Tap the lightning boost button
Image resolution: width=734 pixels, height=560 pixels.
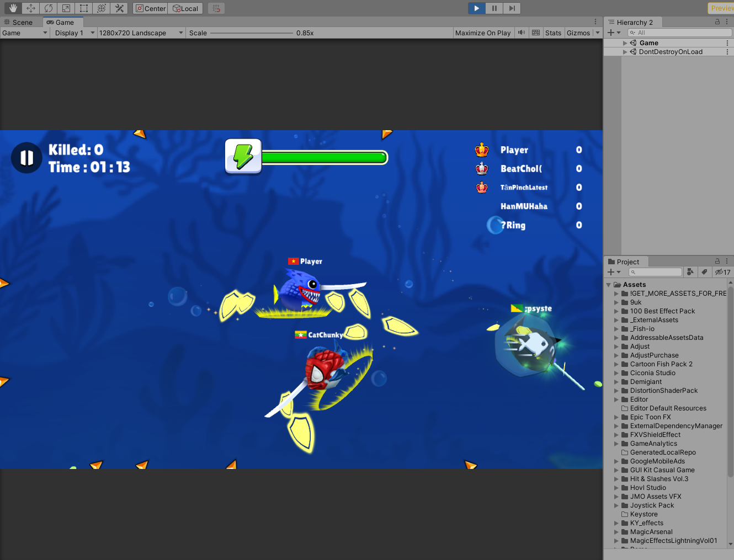tap(243, 157)
